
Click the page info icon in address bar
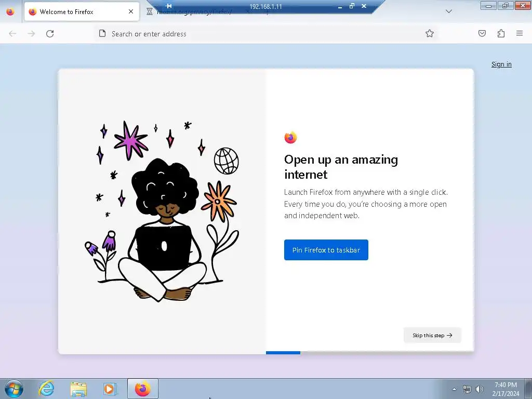[102, 33]
